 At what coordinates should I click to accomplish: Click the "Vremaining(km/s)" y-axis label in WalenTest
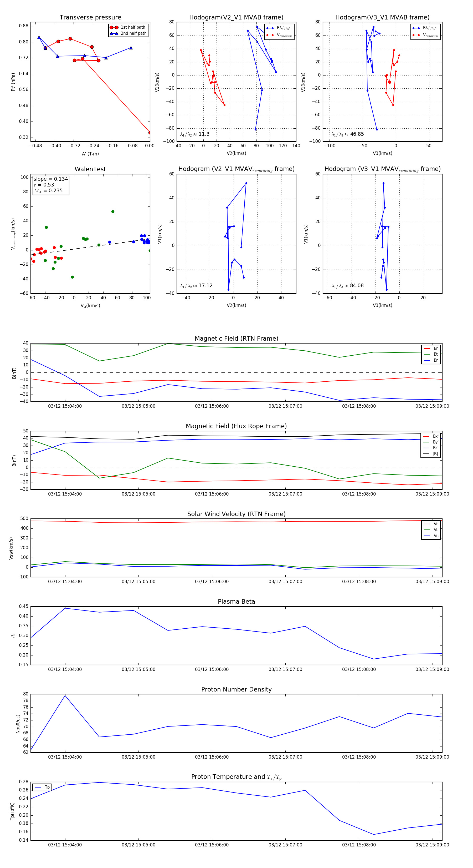(x=13, y=234)
